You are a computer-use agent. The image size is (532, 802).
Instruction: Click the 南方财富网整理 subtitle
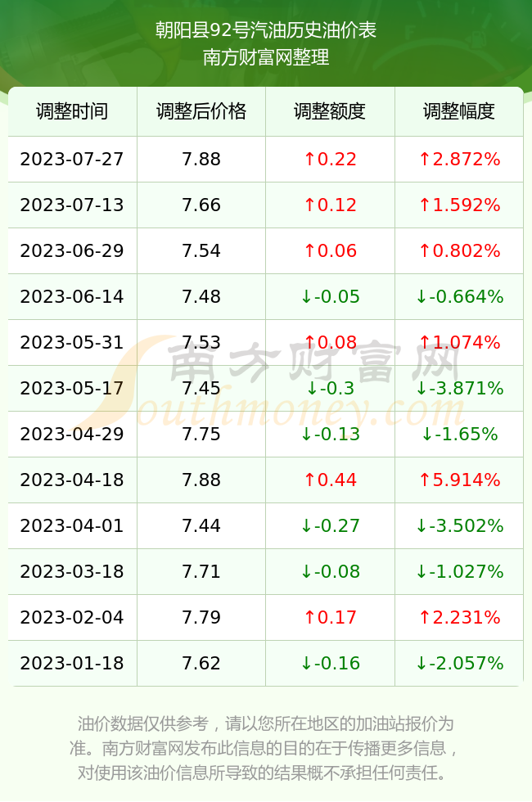pos(266,56)
